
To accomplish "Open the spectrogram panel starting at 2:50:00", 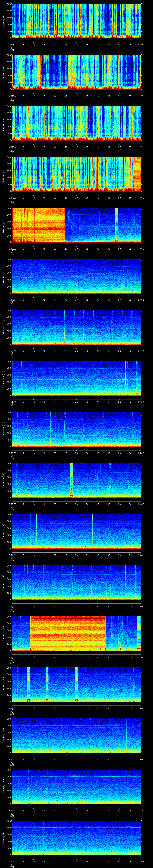I will [77, 327].
